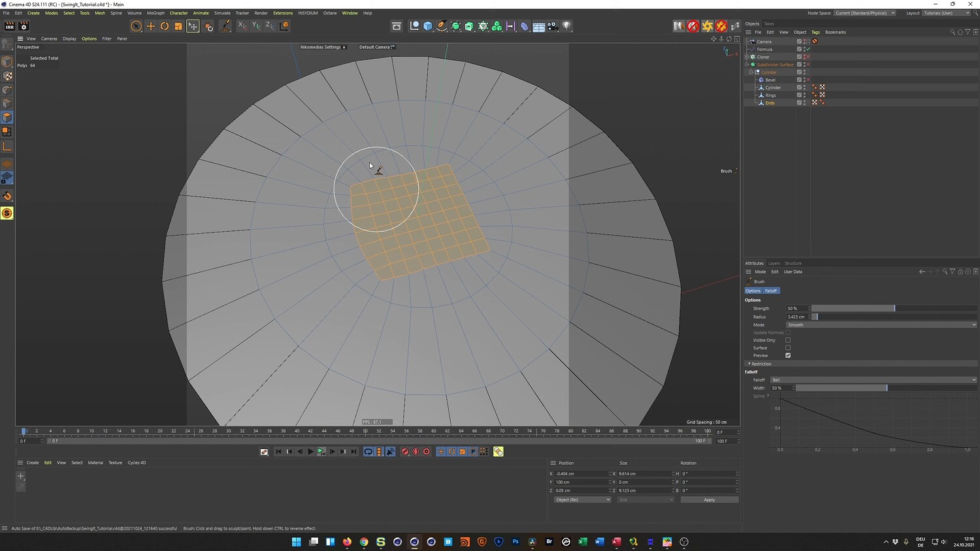Viewport: 980px width, 551px height.
Task: Open the MoGraph menu
Action: pos(155,13)
